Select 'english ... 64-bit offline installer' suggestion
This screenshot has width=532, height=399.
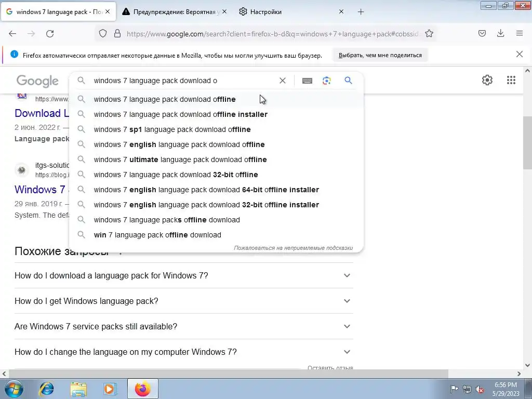216,190
